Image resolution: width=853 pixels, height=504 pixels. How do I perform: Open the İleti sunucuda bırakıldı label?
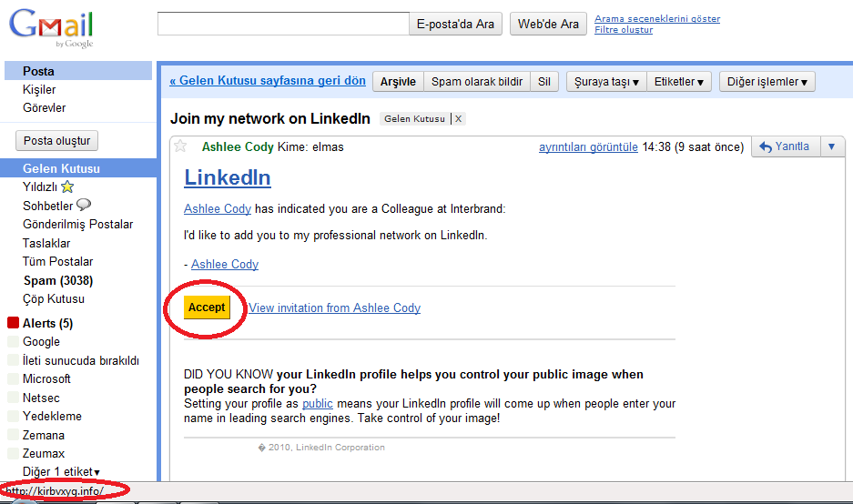[80, 360]
